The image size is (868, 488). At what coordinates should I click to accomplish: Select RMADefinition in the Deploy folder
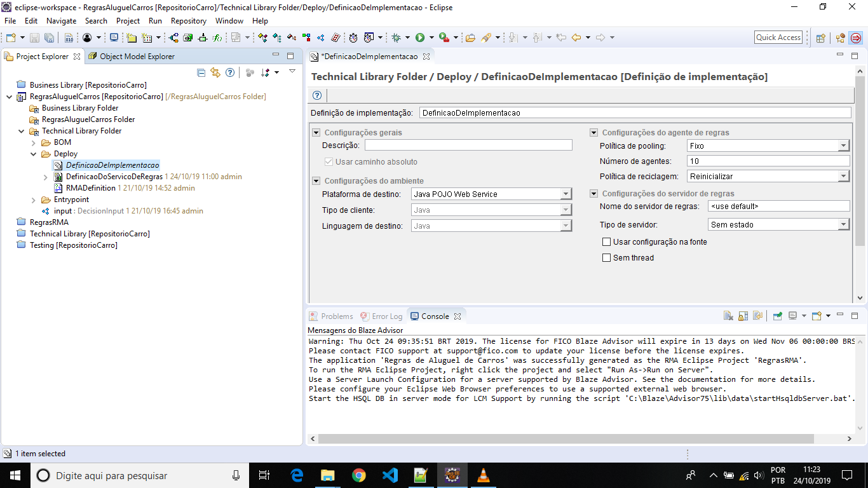tap(90, 188)
